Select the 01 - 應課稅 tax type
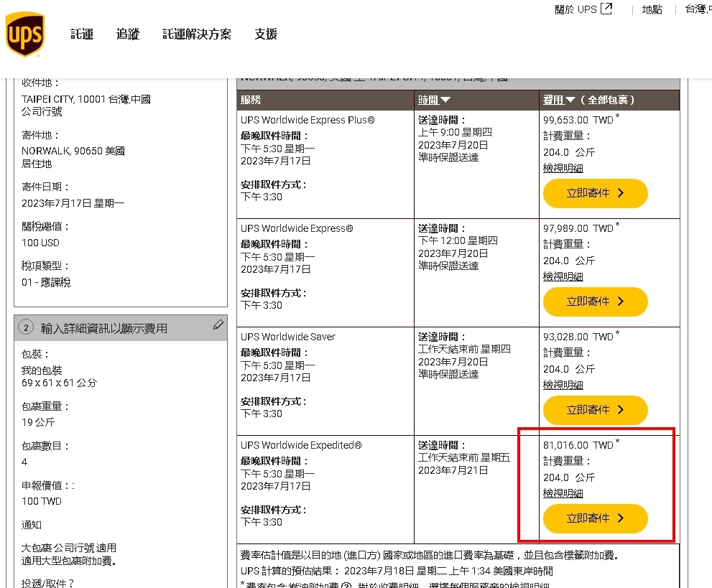 (46, 282)
